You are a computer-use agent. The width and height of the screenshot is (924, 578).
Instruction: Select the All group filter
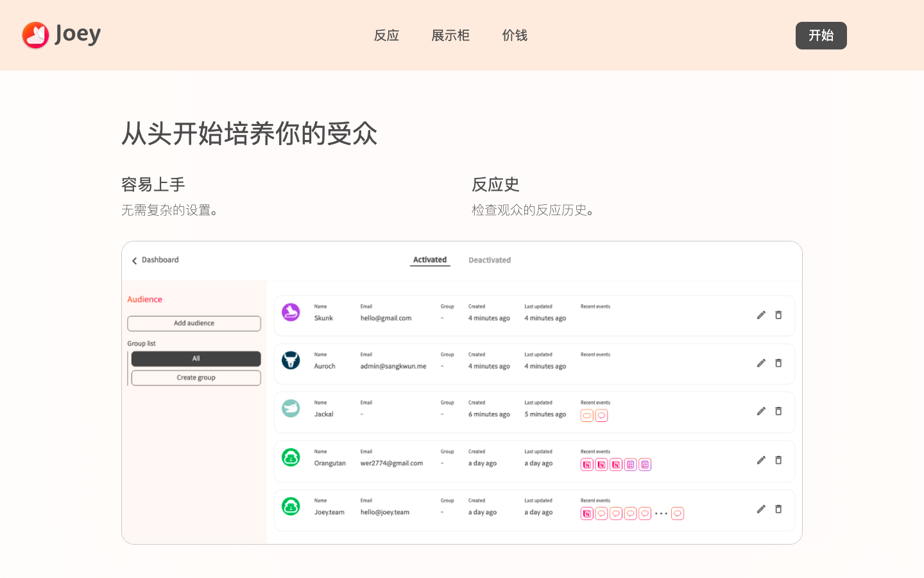[196, 358]
